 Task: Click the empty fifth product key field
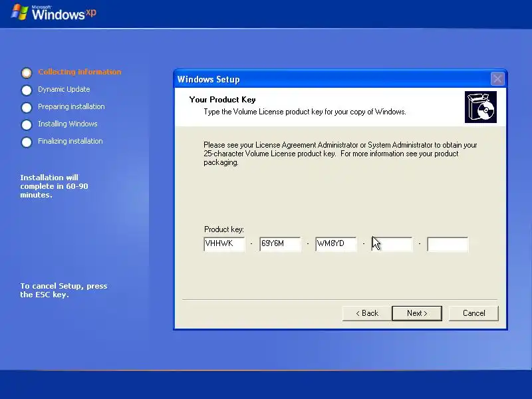448,244
